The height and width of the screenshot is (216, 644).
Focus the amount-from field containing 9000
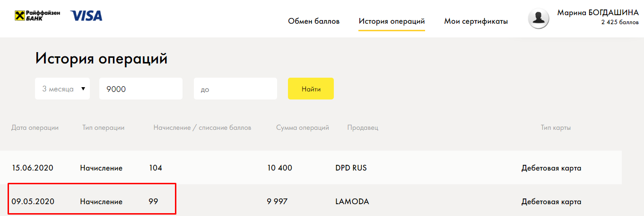pos(141,89)
